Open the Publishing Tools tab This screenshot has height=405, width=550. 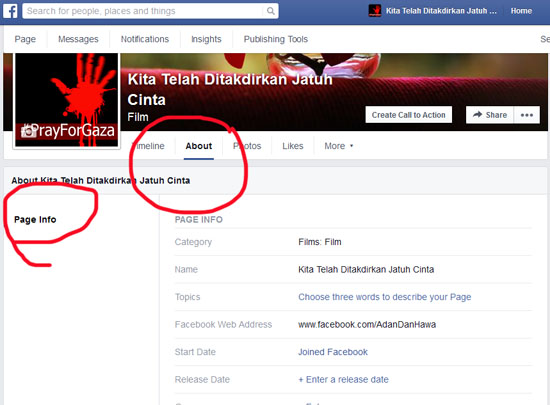point(276,39)
